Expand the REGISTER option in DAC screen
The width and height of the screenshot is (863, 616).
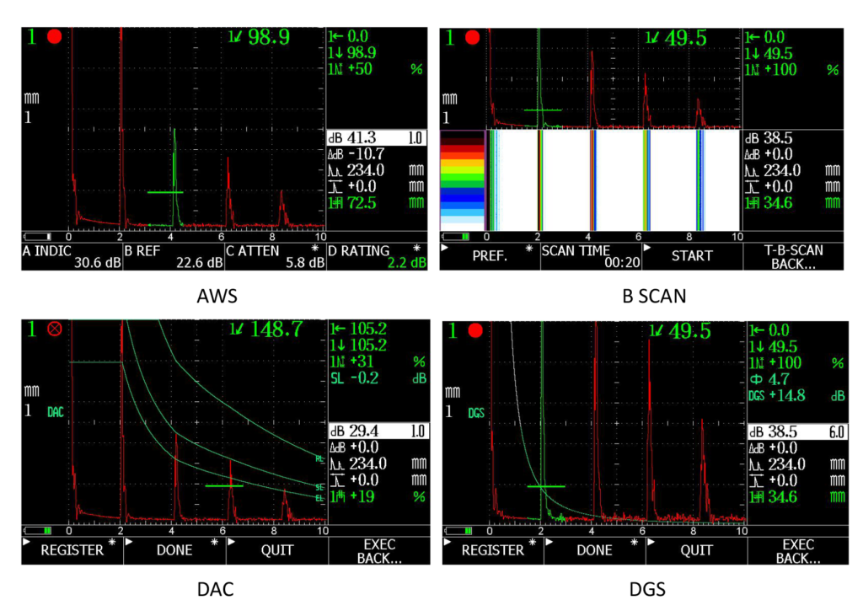[x=72, y=550]
